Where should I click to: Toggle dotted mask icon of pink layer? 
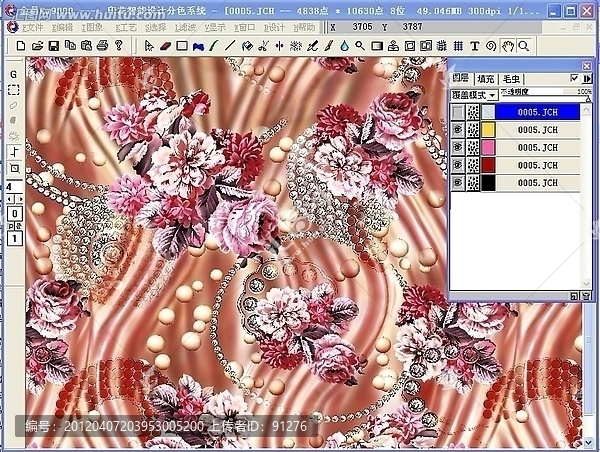coord(473,147)
